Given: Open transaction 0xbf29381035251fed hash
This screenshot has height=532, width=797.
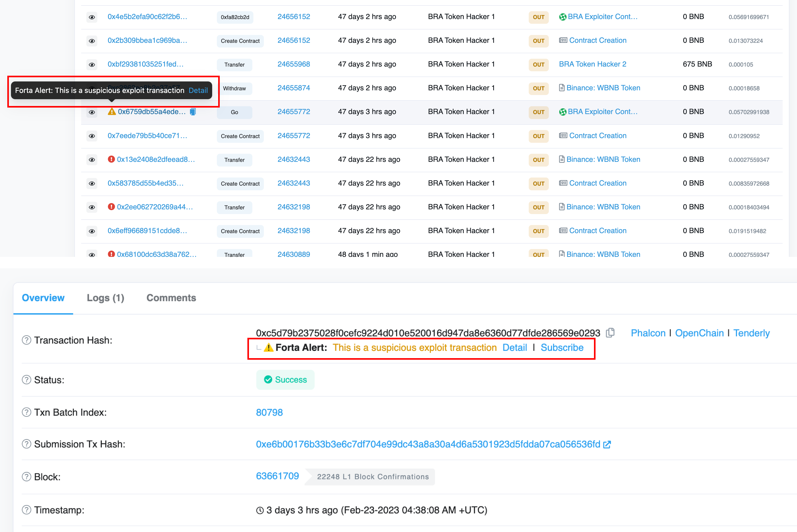Looking at the screenshot, I should coord(146,64).
